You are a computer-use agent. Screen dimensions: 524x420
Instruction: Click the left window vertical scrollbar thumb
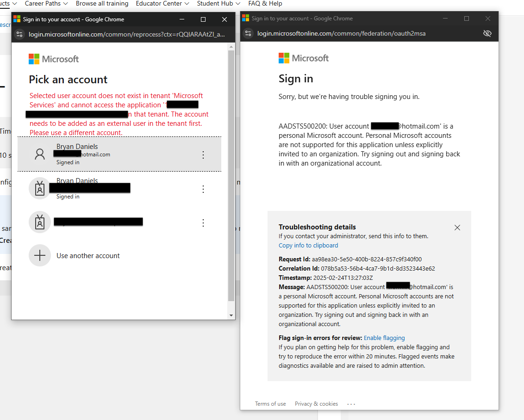(231, 176)
